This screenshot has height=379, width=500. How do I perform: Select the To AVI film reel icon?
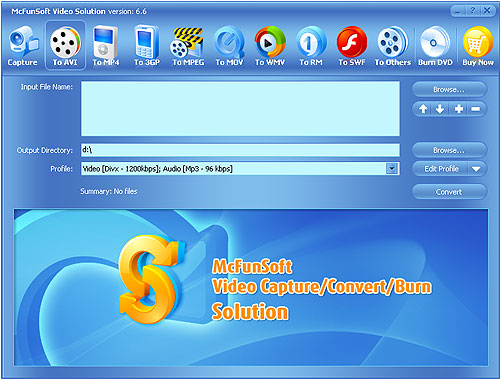click(x=65, y=46)
